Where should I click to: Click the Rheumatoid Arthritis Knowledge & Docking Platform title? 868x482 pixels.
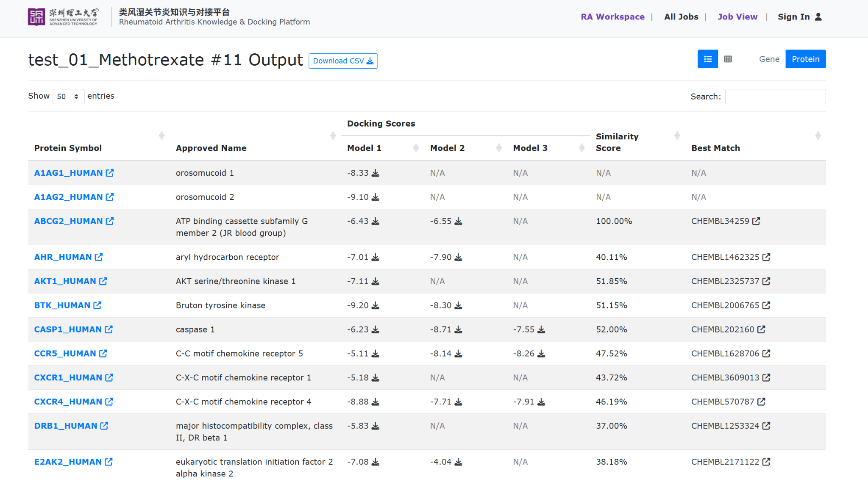[214, 22]
